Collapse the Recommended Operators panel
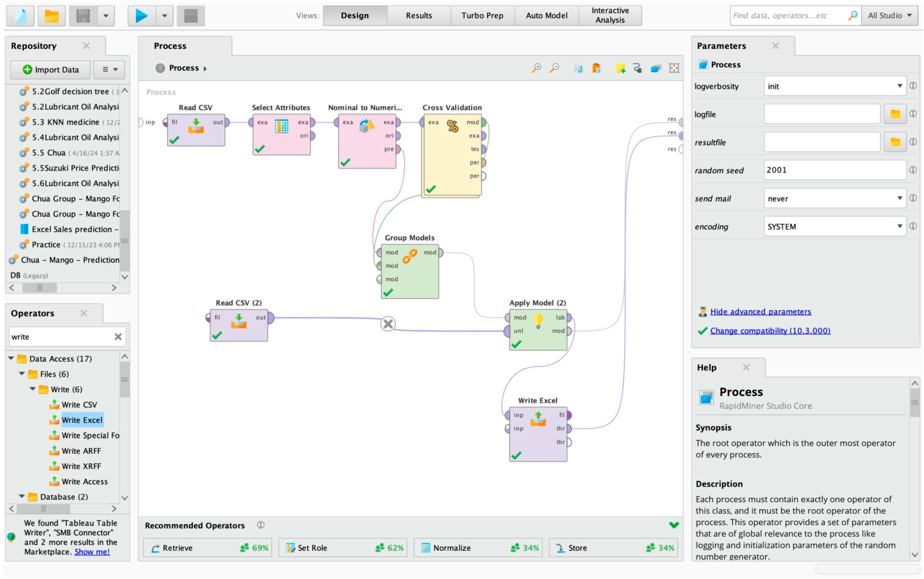924x579 pixels. (674, 525)
